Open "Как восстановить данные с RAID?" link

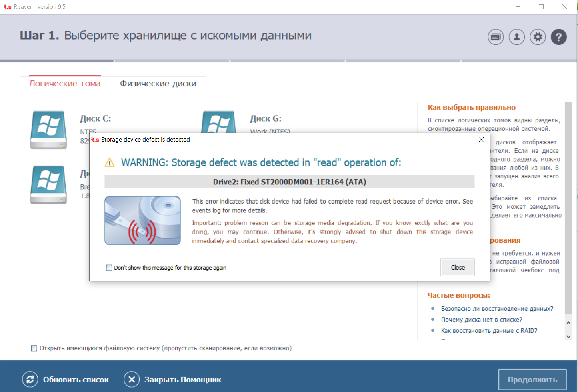pos(489,331)
